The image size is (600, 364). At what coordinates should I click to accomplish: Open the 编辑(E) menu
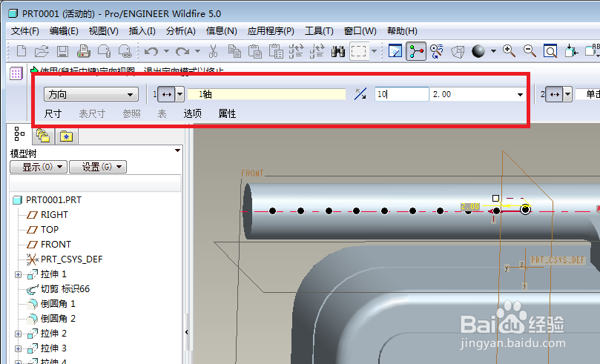pos(64,31)
